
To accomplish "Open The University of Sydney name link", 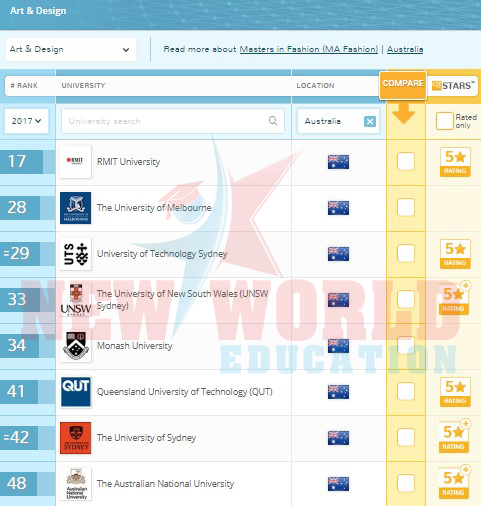I will (146, 438).
